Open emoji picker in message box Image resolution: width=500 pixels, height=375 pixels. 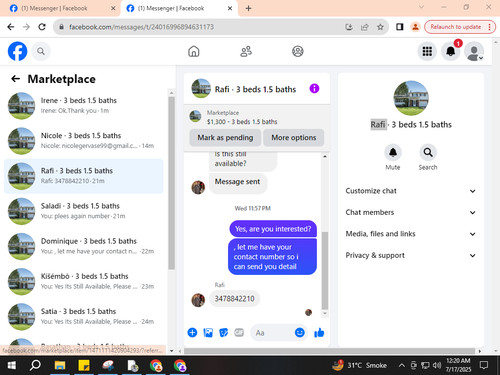coord(300,332)
